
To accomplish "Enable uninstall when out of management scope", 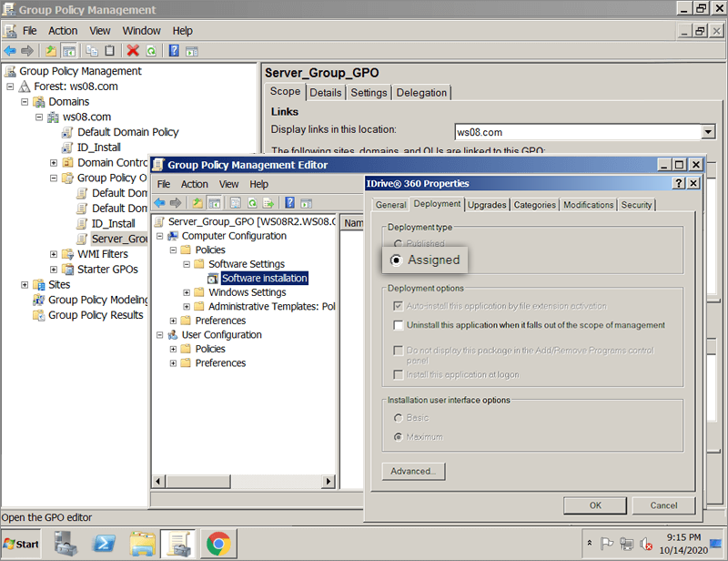I will (398, 325).
